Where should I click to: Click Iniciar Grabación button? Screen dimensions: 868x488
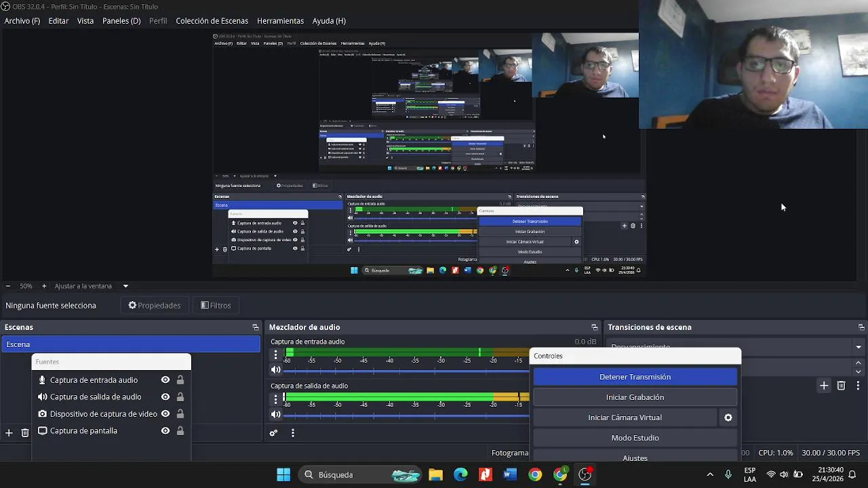coord(635,397)
